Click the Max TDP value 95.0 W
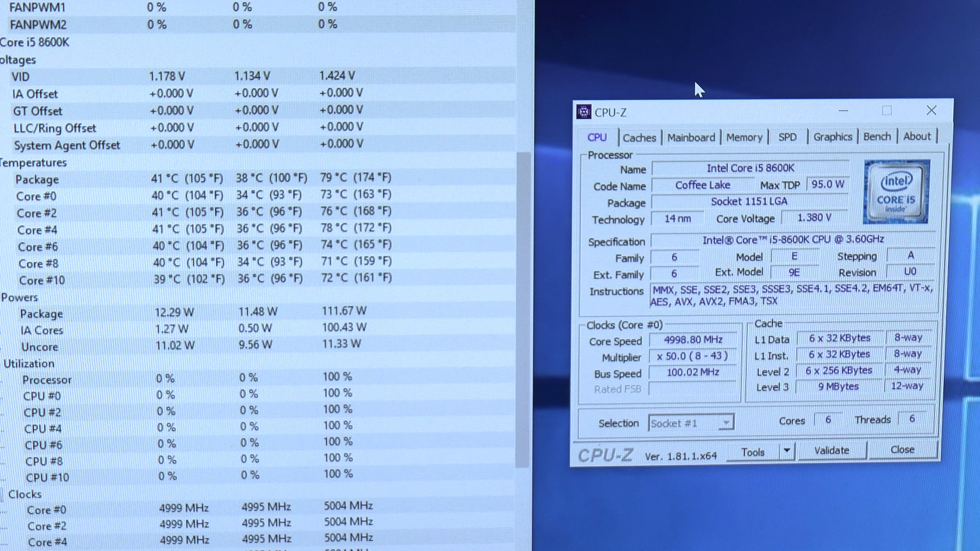The width and height of the screenshot is (980, 551). coord(827,184)
